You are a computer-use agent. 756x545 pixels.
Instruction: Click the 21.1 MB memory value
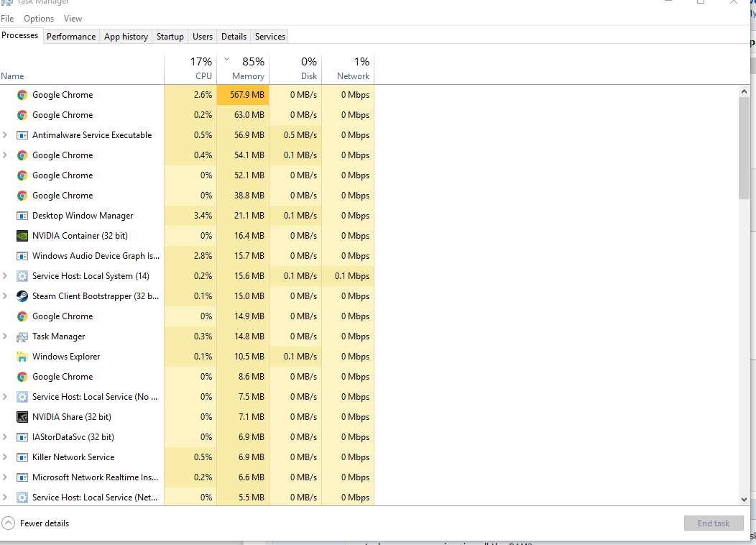(249, 216)
